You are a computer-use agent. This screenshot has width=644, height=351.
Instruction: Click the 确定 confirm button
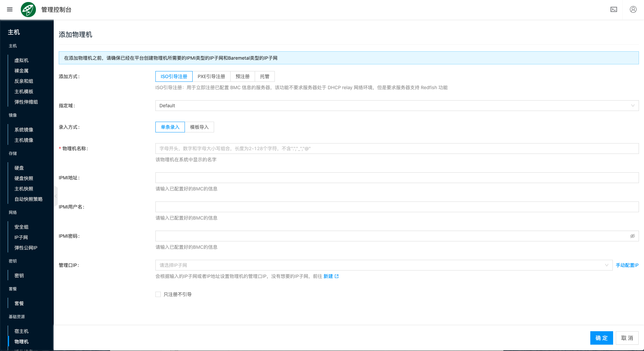(x=601, y=338)
